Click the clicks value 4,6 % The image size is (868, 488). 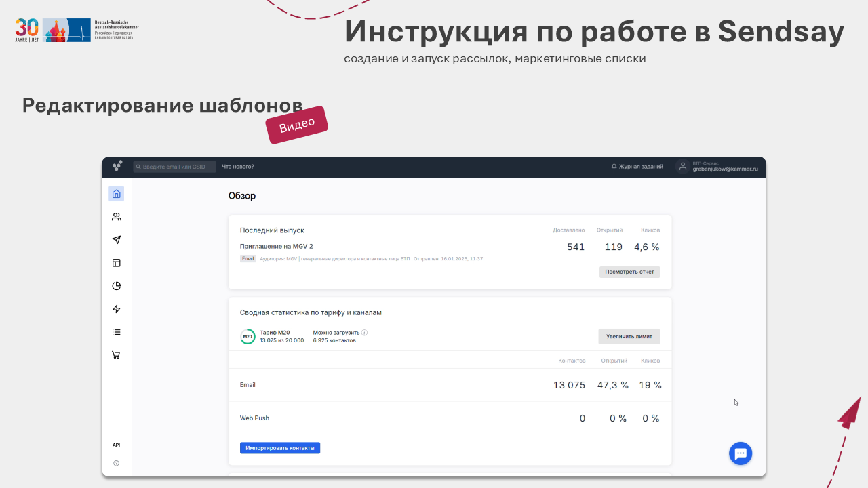(647, 247)
